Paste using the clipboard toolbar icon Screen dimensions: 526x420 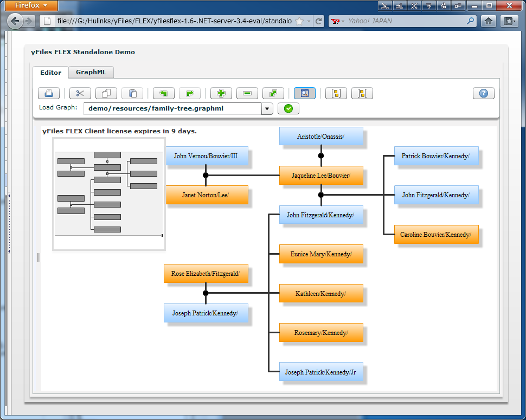pos(132,93)
